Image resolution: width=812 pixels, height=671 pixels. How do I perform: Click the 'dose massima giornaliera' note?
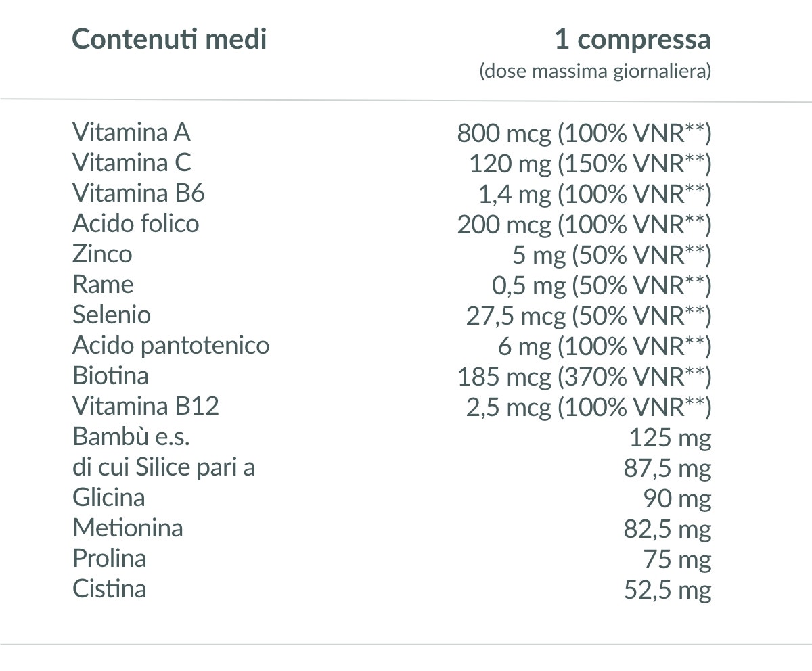coord(595,72)
